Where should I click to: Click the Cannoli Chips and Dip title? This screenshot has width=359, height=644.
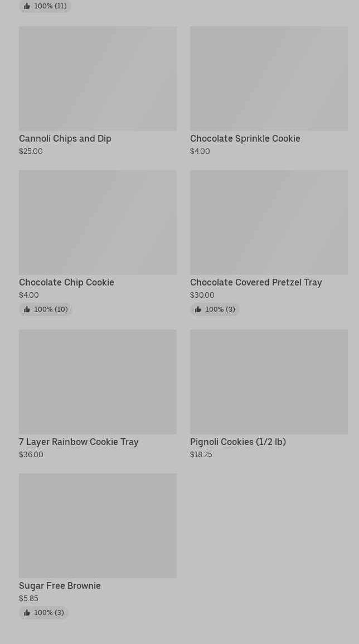(x=65, y=139)
